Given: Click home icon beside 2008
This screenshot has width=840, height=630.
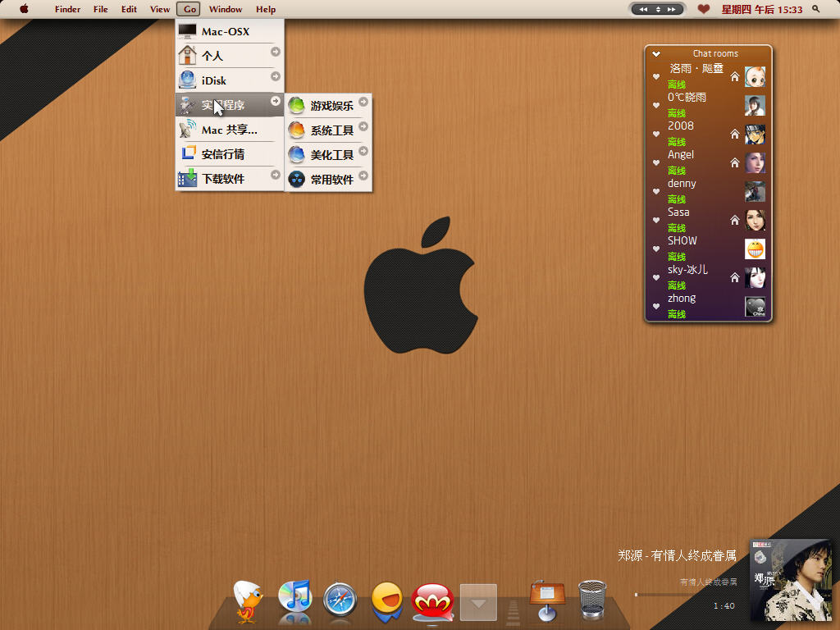Looking at the screenshot, I should (x=735, y=134).
